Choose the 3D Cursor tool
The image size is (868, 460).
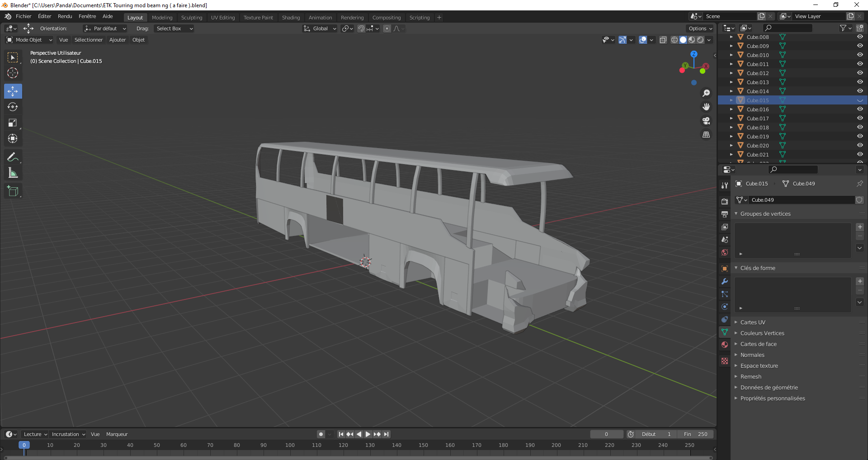pyautogui.click(x=13, y=73)
